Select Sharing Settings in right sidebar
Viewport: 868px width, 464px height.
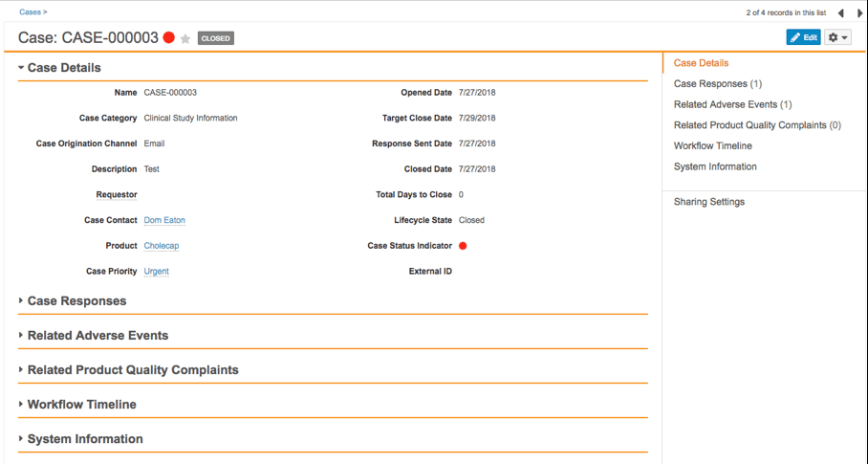[708, 202]
